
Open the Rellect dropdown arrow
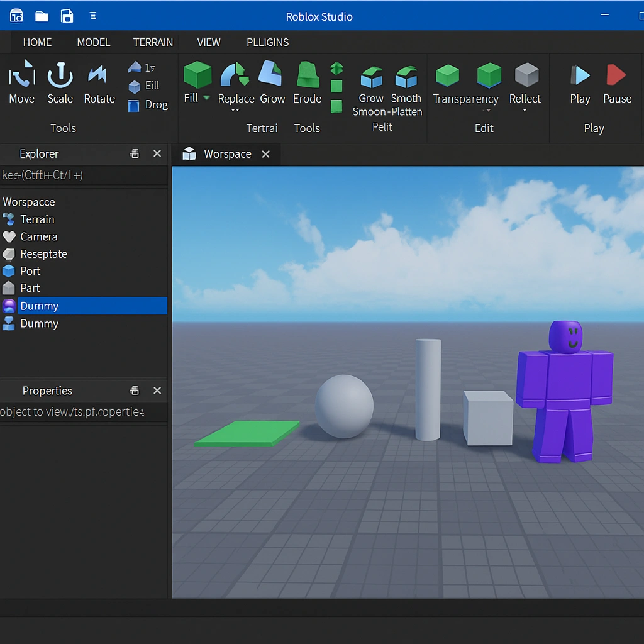525,110
